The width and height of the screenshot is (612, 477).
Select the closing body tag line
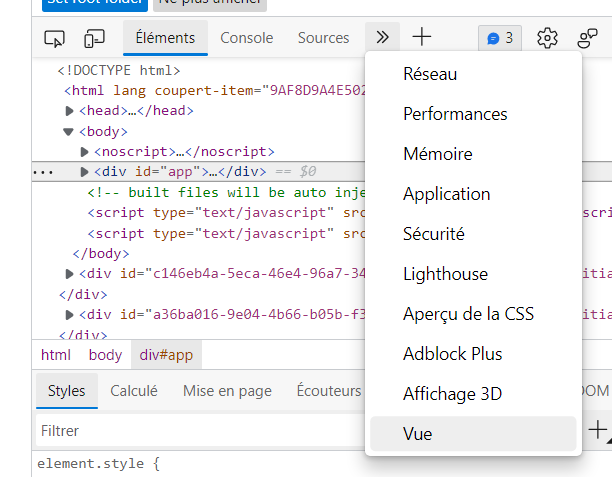[x=101, y=254]
